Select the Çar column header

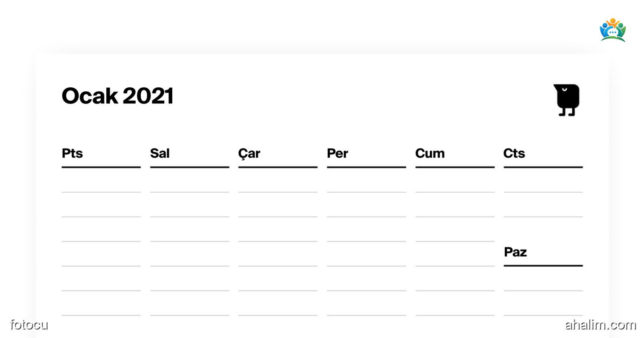(x=249, y=154)
